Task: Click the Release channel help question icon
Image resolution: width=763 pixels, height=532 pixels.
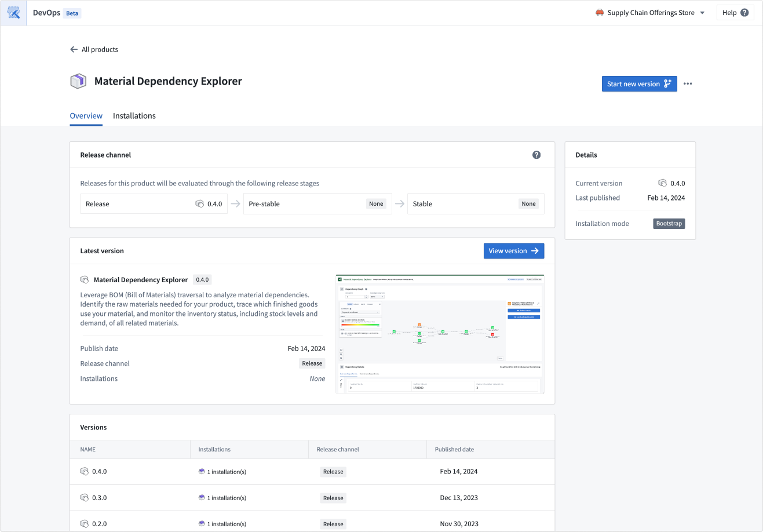Action: pyautogui.click(x=536, y=155)
